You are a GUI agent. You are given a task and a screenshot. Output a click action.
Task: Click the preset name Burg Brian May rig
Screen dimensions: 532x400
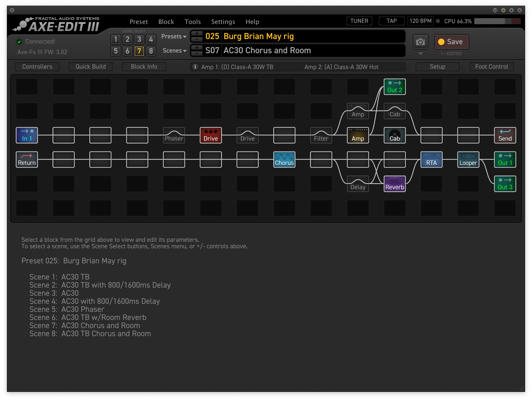[x=258, y=37]
